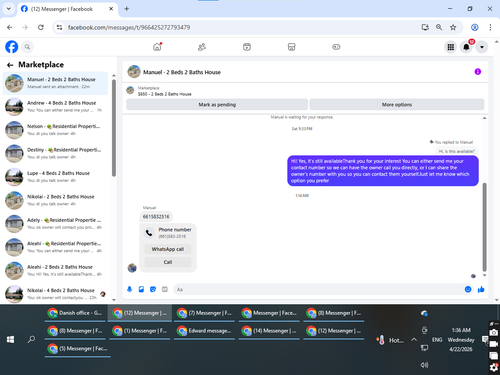
Task: Go to the Home feed icon
Action: pos(157,47)
